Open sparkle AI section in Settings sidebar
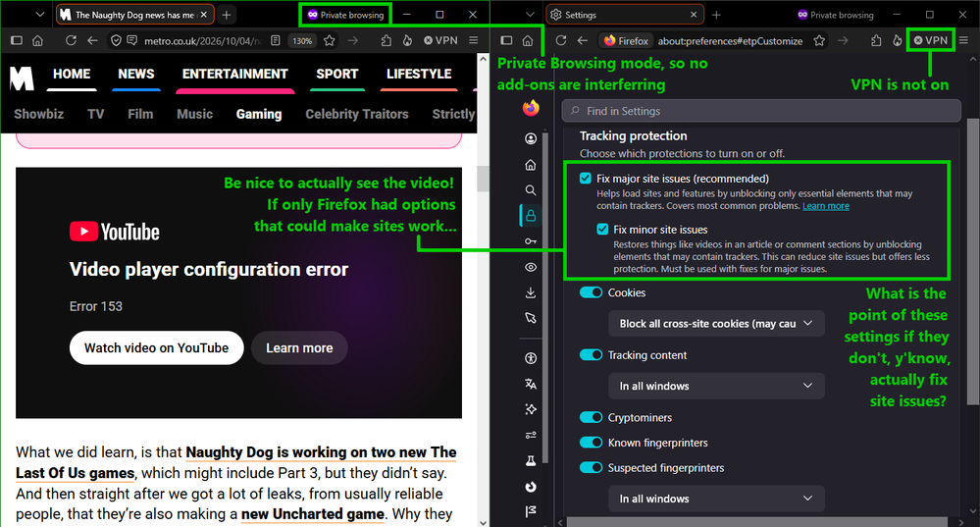Viewport: 980px width, 527px height. click(531, 409)
